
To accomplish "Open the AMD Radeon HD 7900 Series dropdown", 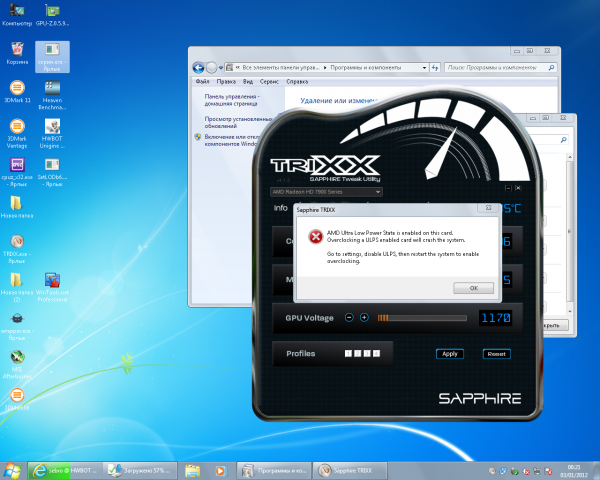I will pyautogui.click(x=326, y=192).
